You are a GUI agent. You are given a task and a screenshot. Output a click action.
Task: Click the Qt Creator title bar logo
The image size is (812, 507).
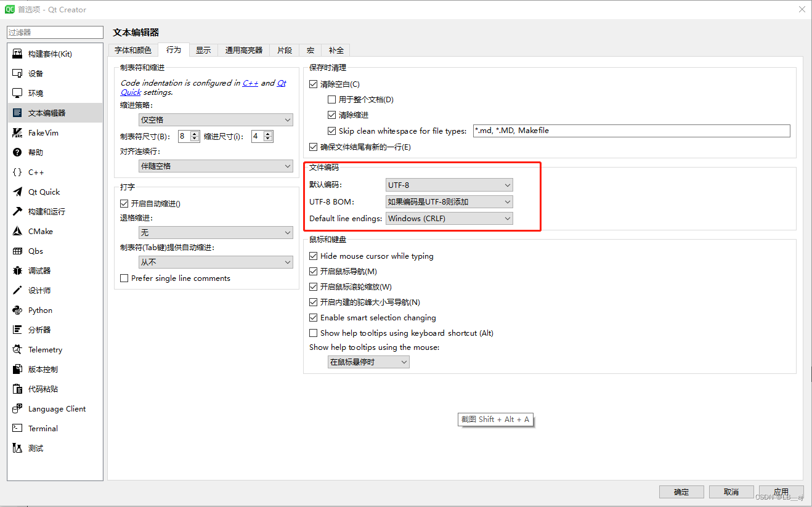10,9
